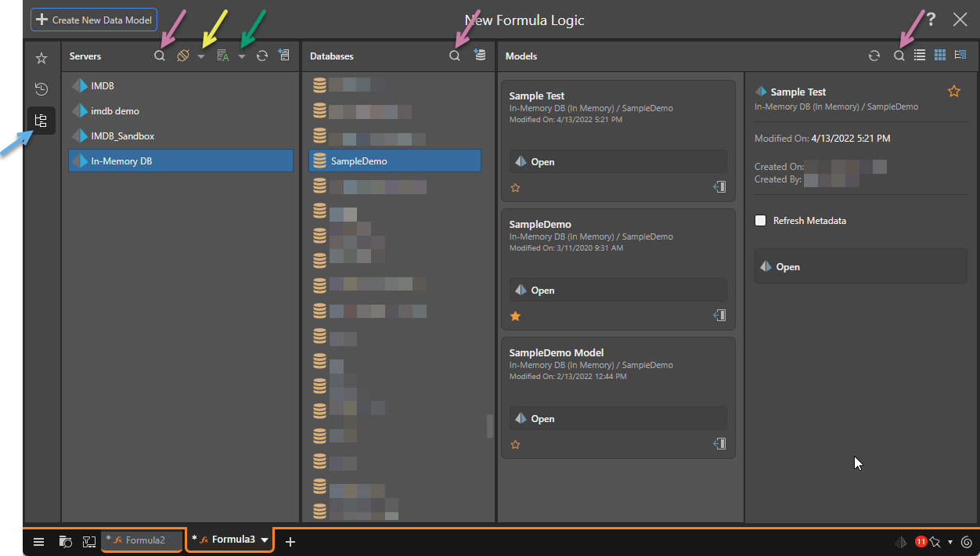Click the search icon in Databases panel
Image resolution: width=980 pixels, height=556 pixels.
(x=455, y=56)
